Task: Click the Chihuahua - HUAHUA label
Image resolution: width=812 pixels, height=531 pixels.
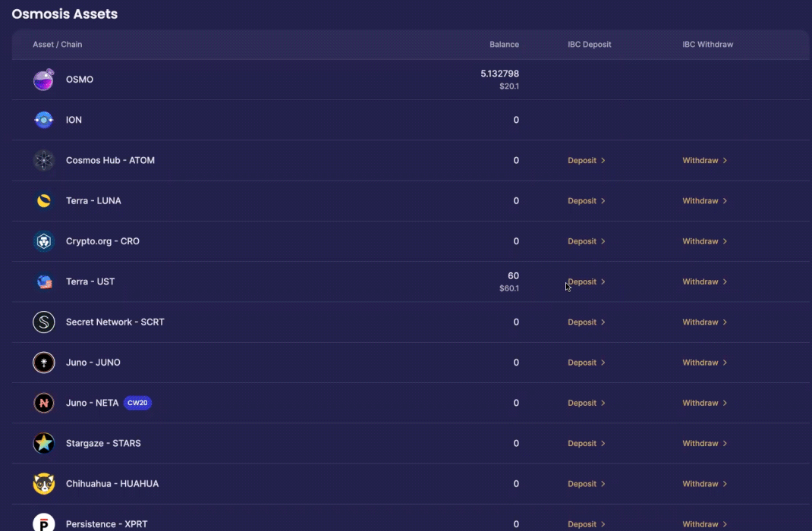Action: pyautogui.click(x=112, y=483)
